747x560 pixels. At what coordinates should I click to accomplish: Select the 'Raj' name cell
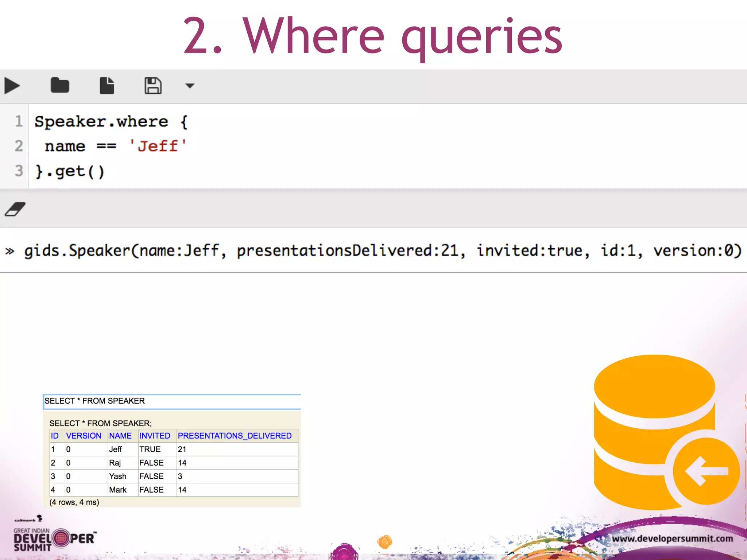[123, 463]
